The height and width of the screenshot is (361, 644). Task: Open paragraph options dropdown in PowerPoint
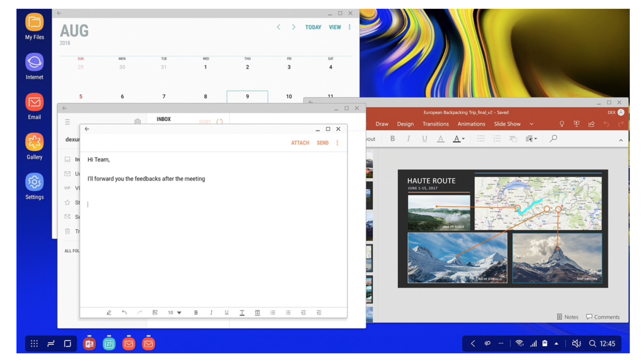click(531, 139)
